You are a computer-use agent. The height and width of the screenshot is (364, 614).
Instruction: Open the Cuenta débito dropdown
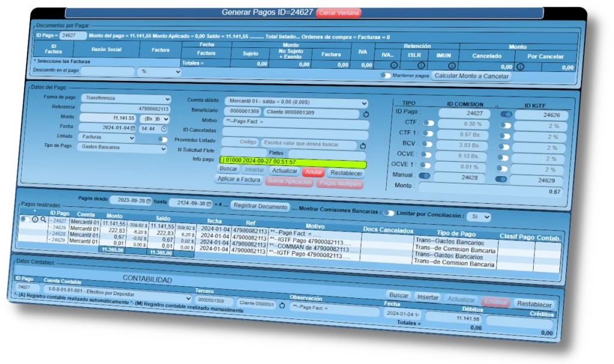296,103
